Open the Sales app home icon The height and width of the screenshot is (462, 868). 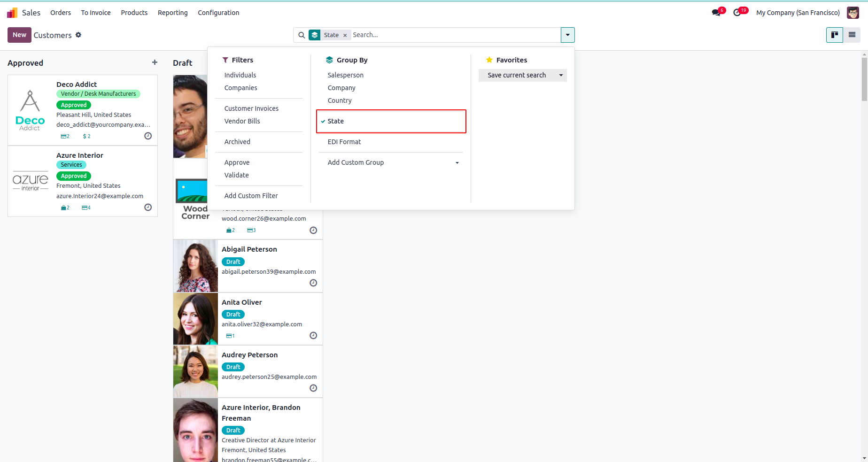click(x=12, y=13)
